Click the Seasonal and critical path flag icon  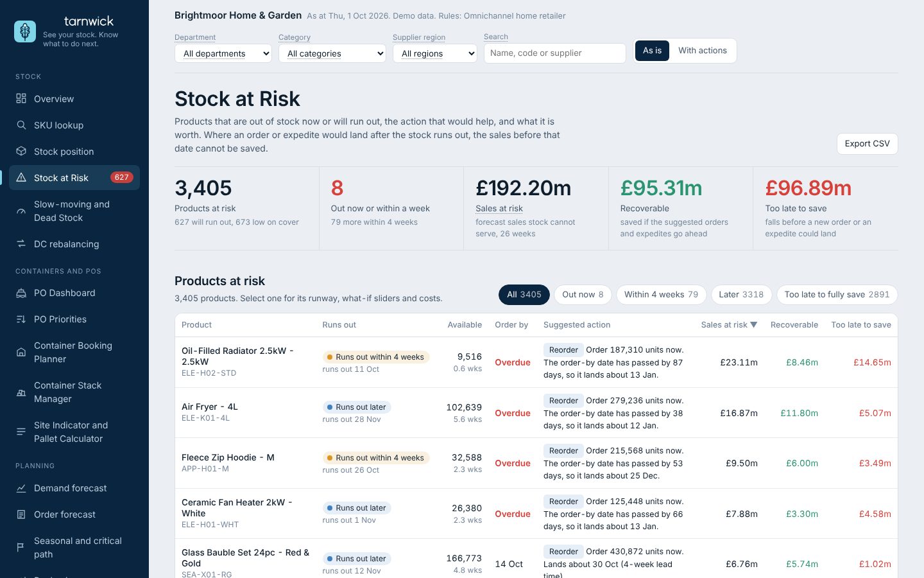point(21,548)
